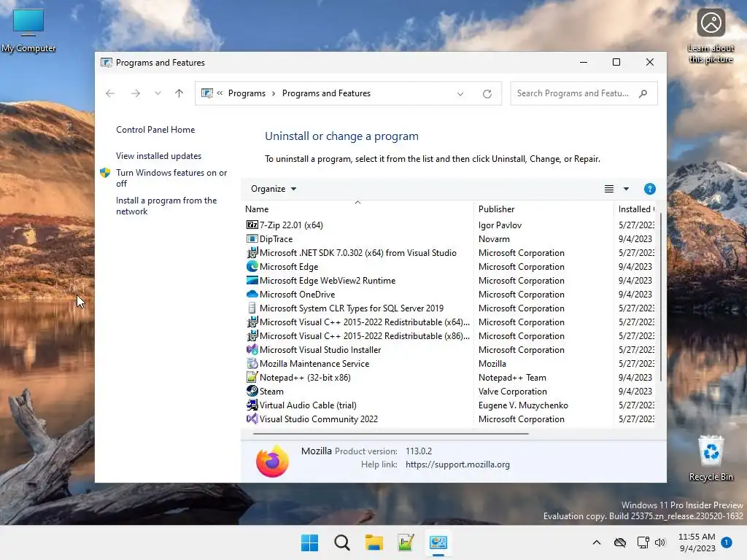This screenshot has height=560, width=747.
Task: Expand the address bar history dropdown
Action: coord(460,93)
